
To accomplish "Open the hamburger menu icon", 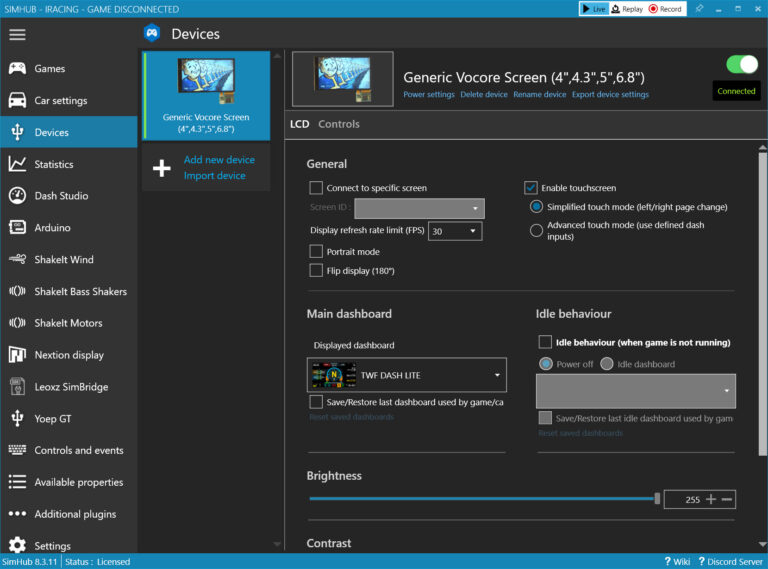I will coord(17,34).
